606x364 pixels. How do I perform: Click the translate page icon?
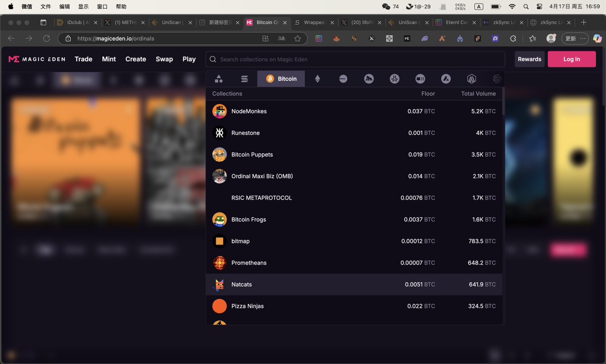click(281, 38)
